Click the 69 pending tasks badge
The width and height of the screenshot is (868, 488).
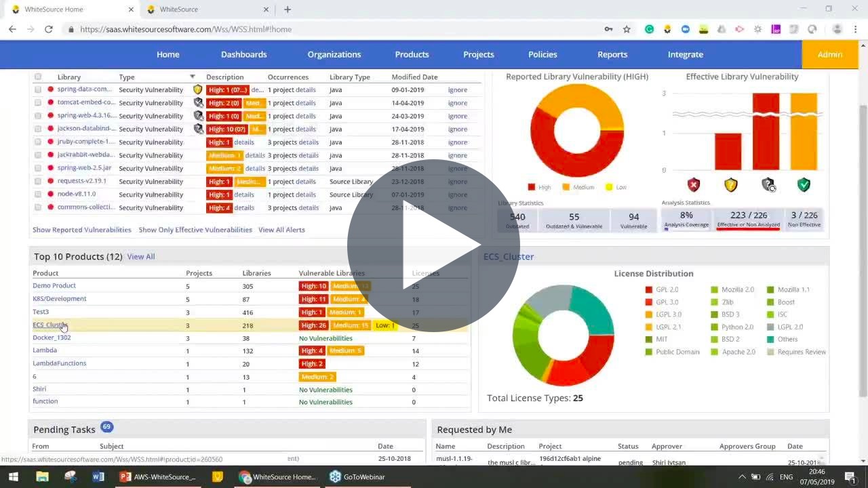[106, 427]
